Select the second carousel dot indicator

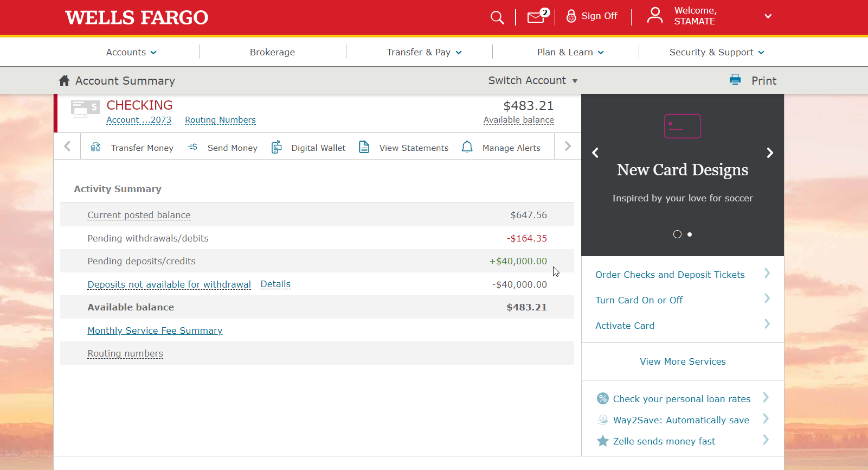690,234
